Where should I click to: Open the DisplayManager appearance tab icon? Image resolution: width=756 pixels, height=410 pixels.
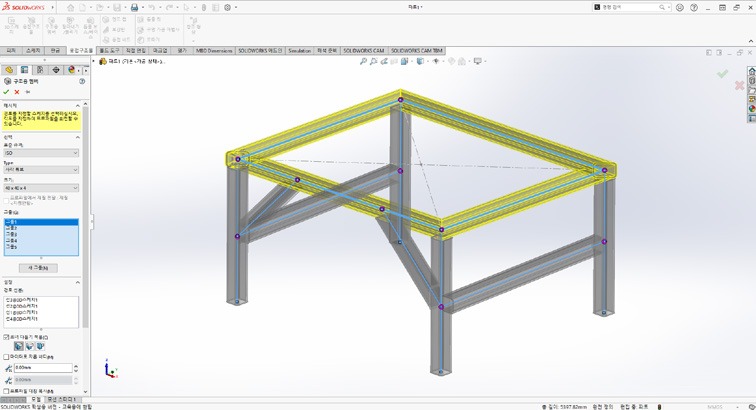tap(70, 70)
